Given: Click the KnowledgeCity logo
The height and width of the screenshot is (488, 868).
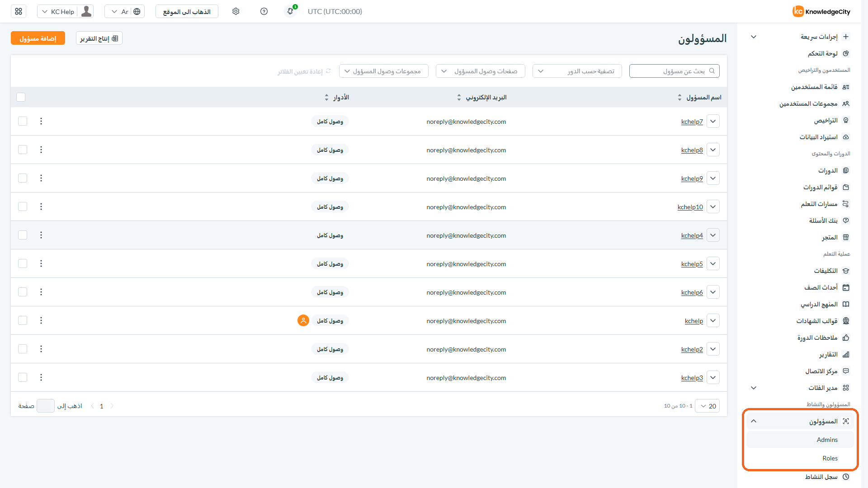Looking at the screenshot, I should point(821,11).
